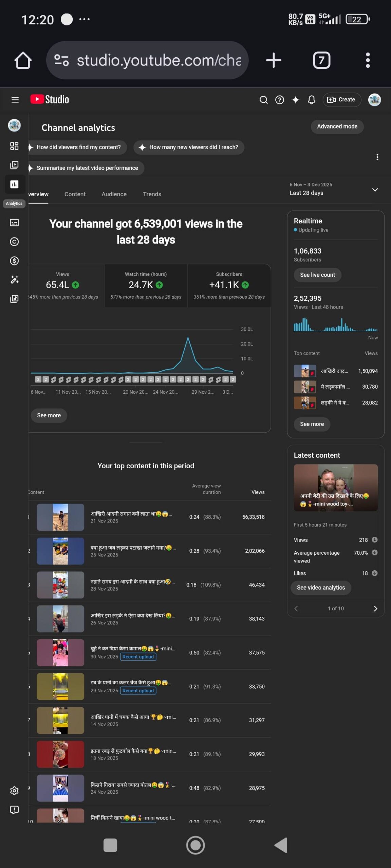The height and width of the screenshot is (868, 391).
Task: Open the Content icon in left sidebar
Action: pyautogui.click(x=14, y=165)
